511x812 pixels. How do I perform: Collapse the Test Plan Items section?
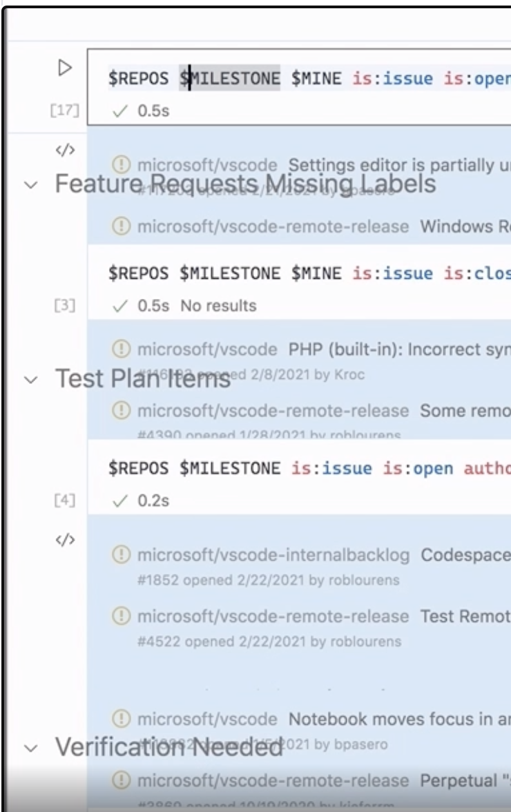[x=29, y=378]
